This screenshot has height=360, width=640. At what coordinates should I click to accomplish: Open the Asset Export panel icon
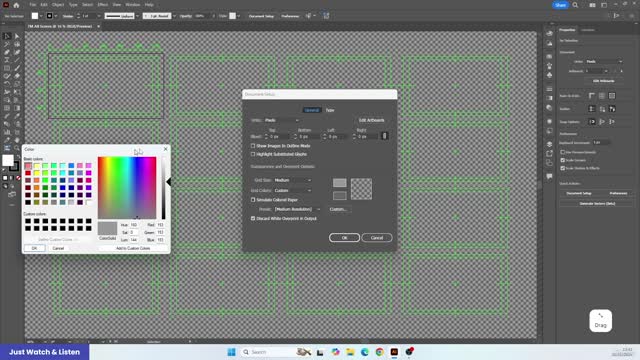(549, 153)
